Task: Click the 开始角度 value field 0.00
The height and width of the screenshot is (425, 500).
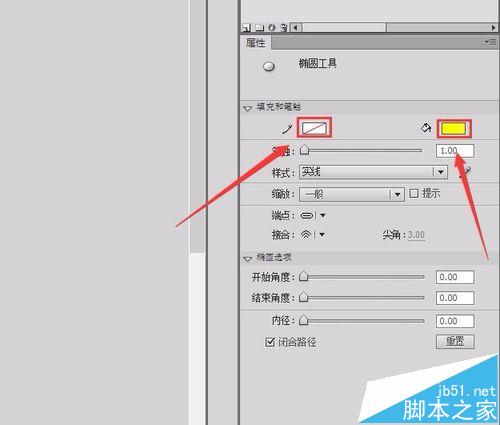Action: (x=455, y=277)
